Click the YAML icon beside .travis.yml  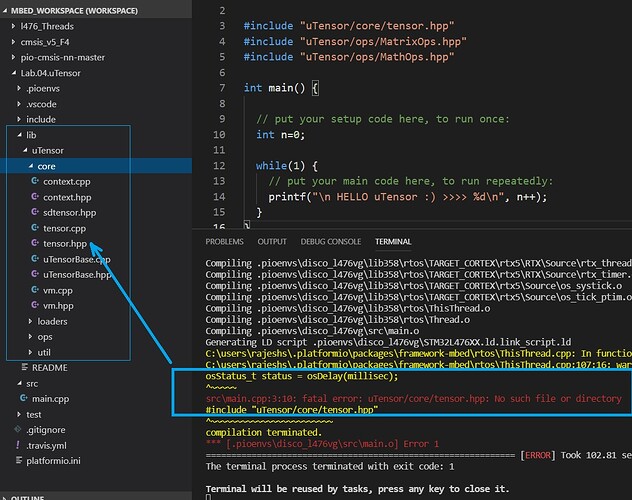18,445
